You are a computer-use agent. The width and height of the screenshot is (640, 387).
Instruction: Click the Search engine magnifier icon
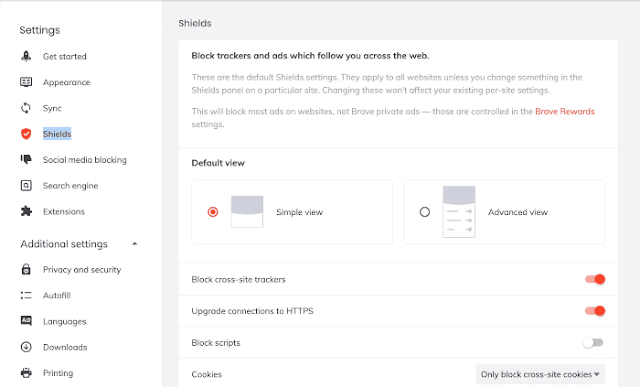pyautogui.click(x=26, y=186)
